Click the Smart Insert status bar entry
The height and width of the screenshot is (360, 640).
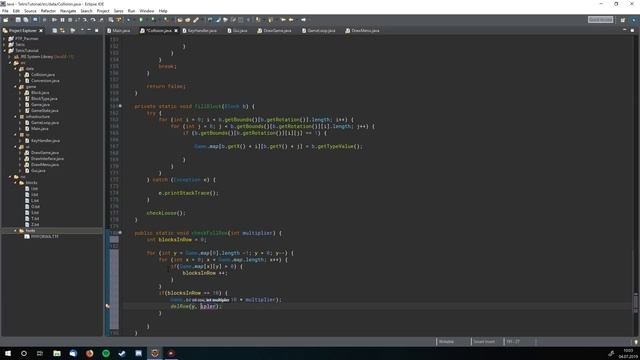484,342
